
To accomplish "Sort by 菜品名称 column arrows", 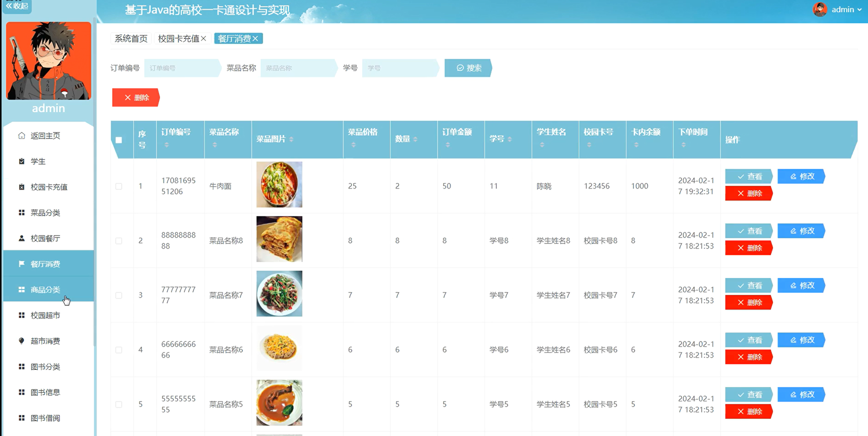I will coord(215,145).
